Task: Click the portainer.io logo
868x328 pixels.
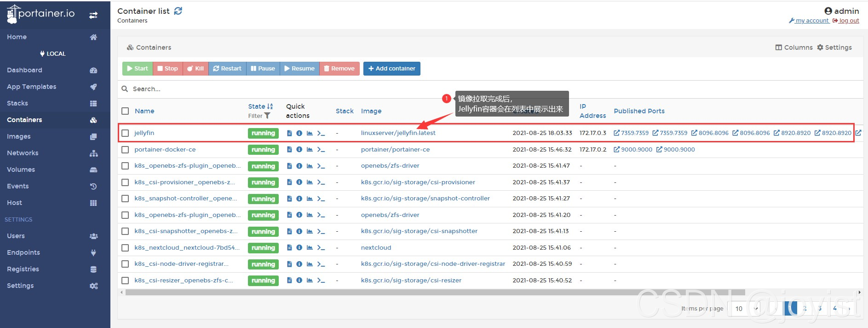Action: click(x=40, y=14)
